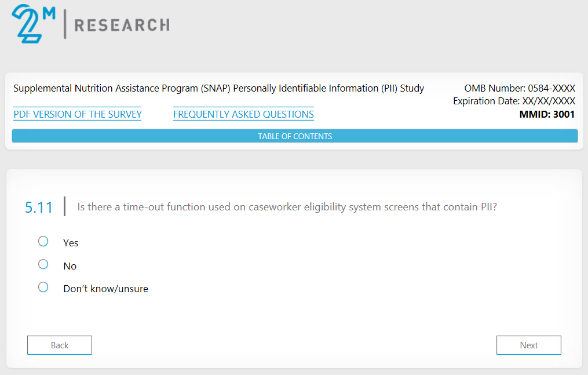The height and width of the screenshot is (375, 588).
Task: Click the 2M logo icon
Action: (x=33, y=23)
